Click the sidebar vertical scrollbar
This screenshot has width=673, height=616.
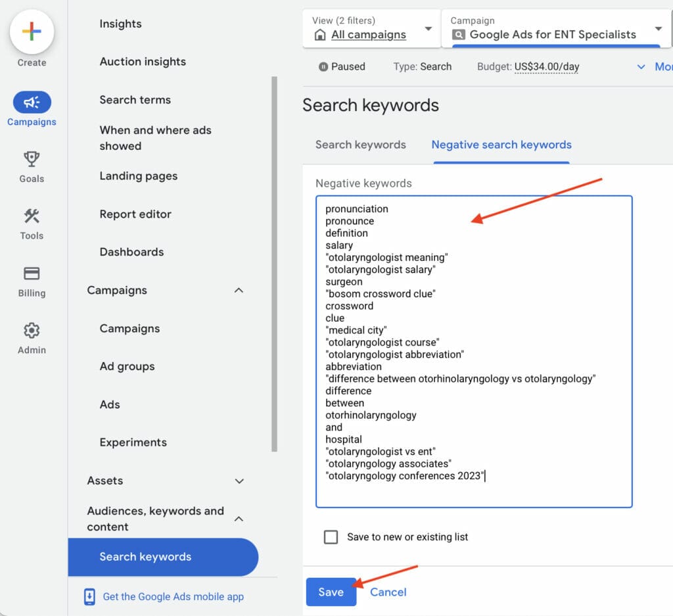[274, 263]
